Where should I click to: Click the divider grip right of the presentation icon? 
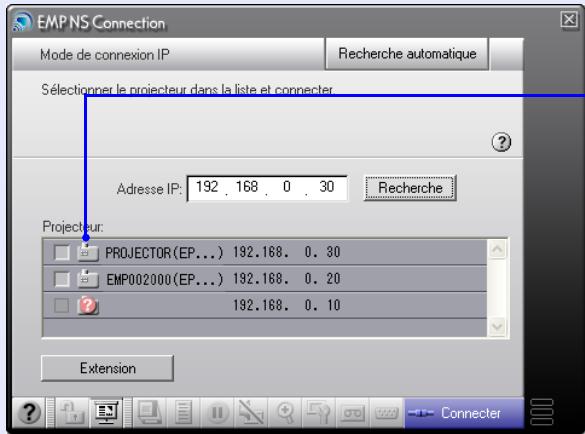click(x=128, y=413)
